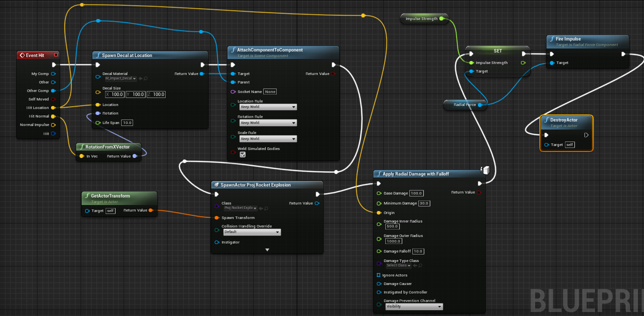Click Decal Size Y value field
This screenshot has height=316, width=644.
point(135,94)
